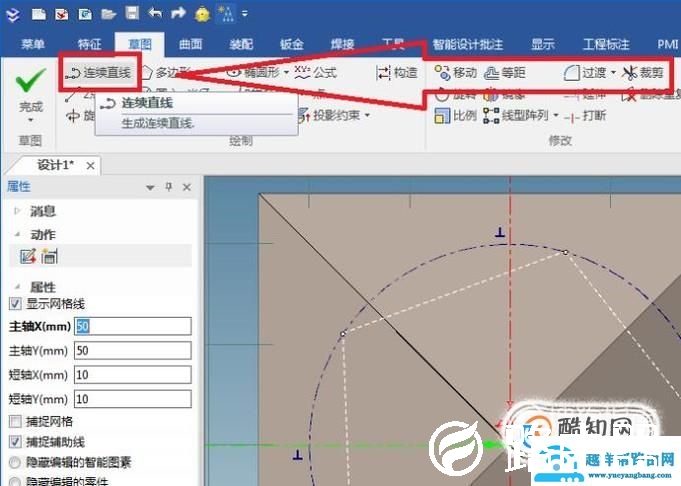Open the 椭圆形 dropdown arrow

point(287,72)
